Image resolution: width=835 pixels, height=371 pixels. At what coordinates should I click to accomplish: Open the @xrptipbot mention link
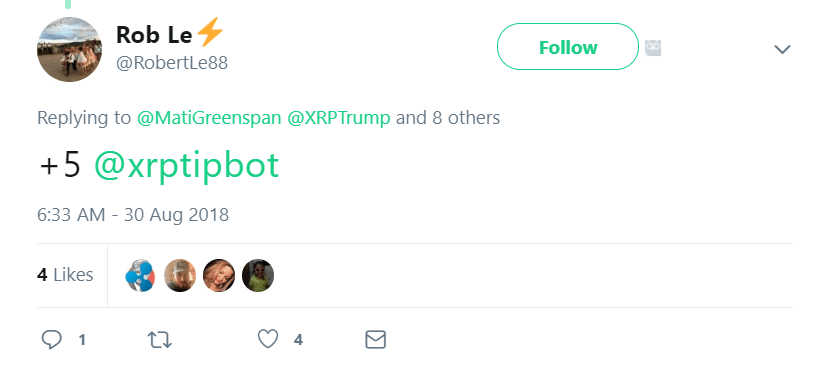tap(186, 166)
